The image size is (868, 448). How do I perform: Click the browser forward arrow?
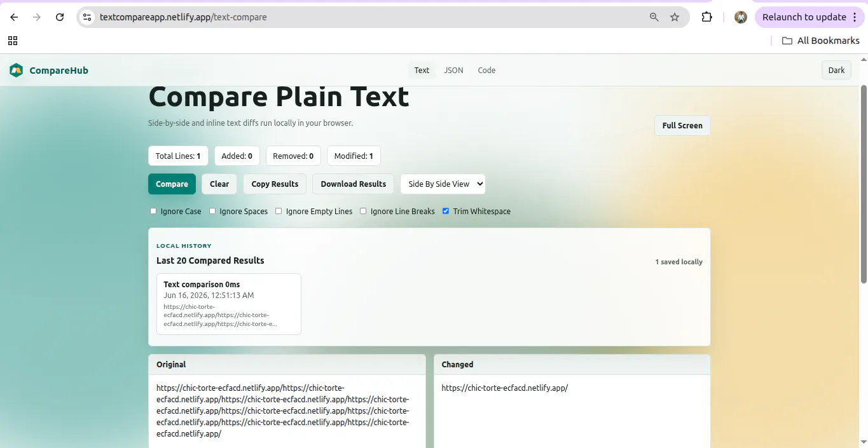pyautogui.click(x=37, y=17)
